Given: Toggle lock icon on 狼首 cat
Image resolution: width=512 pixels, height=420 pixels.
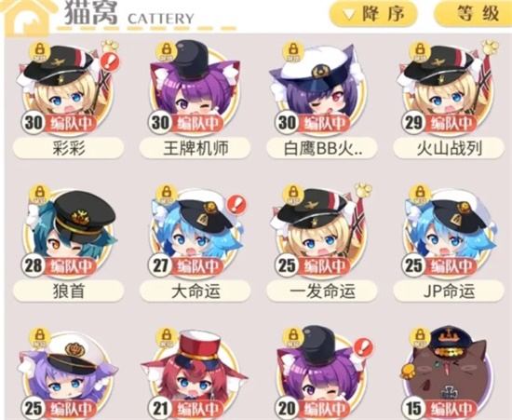Looking at the screenshot, I should pyautogui.click(x=39, y=194).
